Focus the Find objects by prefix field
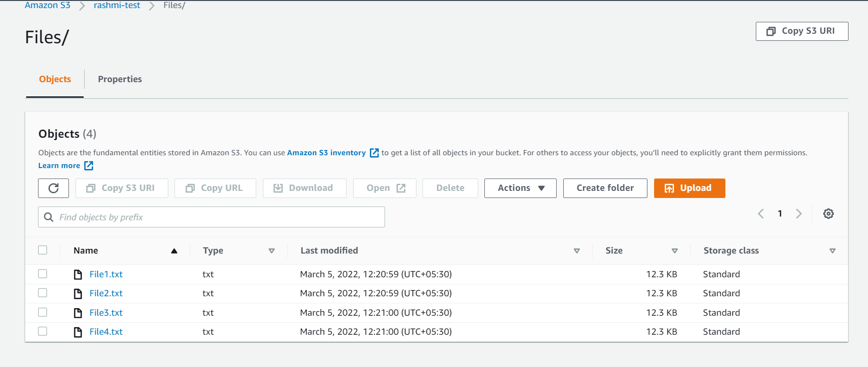Image resolution: width=868 pixels, height=367 pixels. [x=219, y=217]
